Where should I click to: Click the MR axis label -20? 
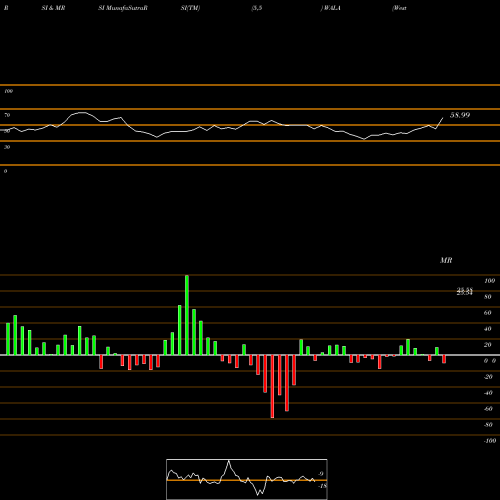click(x=488, y=377)
